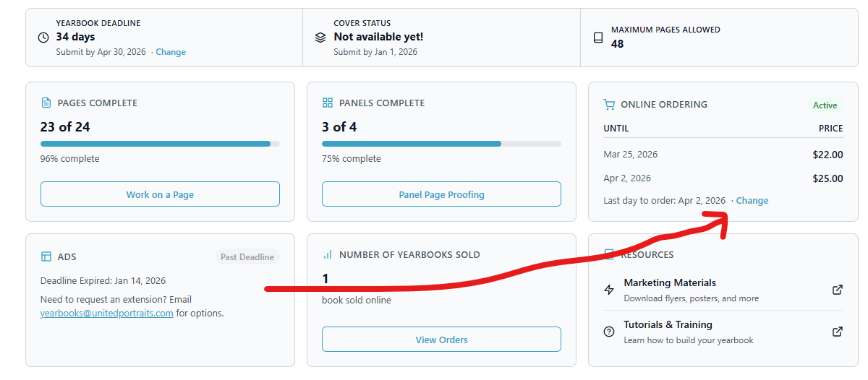Click the book icon for Maximum Pages Allowed
This screenshot has width=868, height=380.
pyautogui.click(x=597, y=38)
